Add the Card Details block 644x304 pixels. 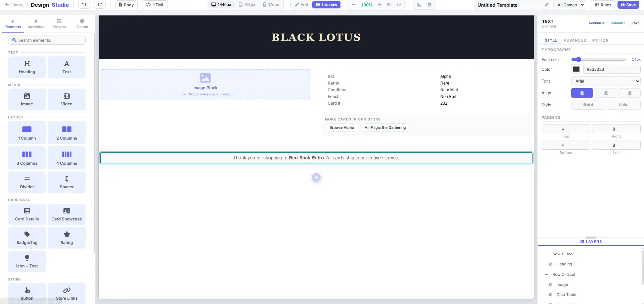[x=27, y=214]
